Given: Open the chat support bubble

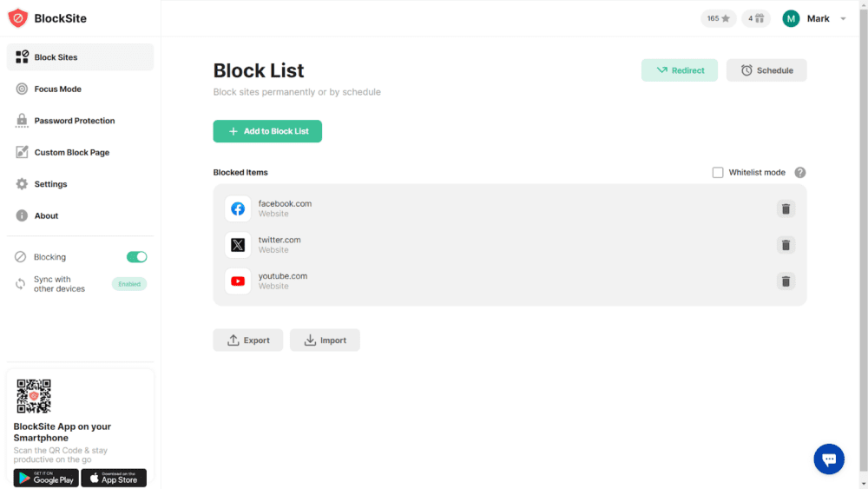Looking at the screenshot, I should point(829,459).
